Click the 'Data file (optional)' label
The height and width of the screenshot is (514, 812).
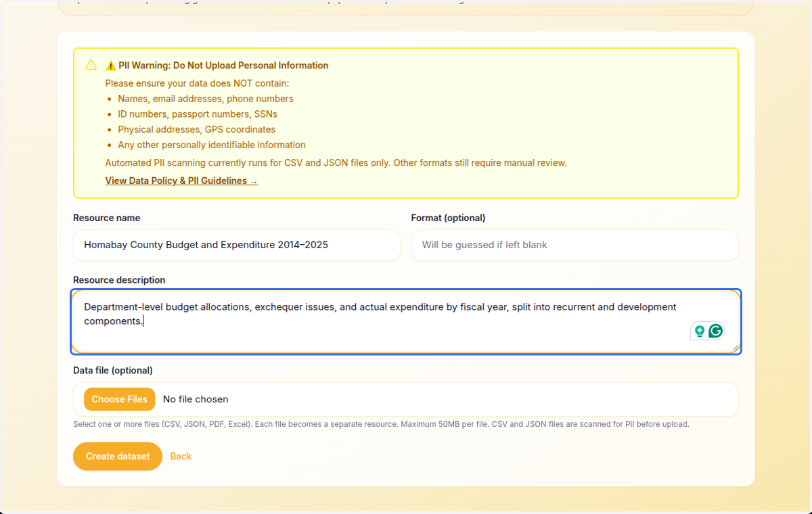tap(113, 371)
